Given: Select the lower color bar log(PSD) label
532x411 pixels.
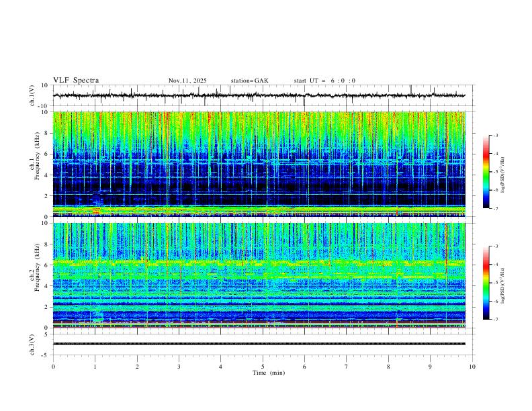Looking at the screenshot, I should [x=503, y=286].
